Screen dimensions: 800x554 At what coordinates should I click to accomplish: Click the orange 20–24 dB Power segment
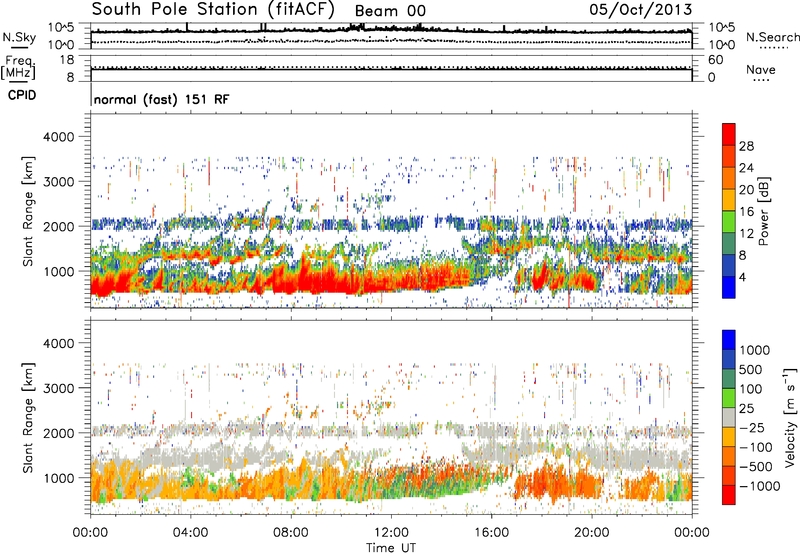729,178
